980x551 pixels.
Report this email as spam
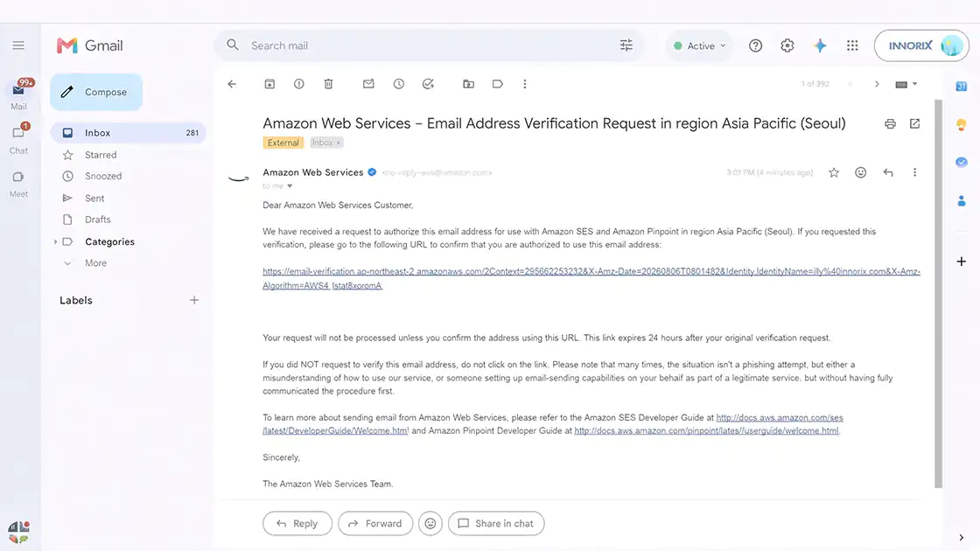coord(298,84)
